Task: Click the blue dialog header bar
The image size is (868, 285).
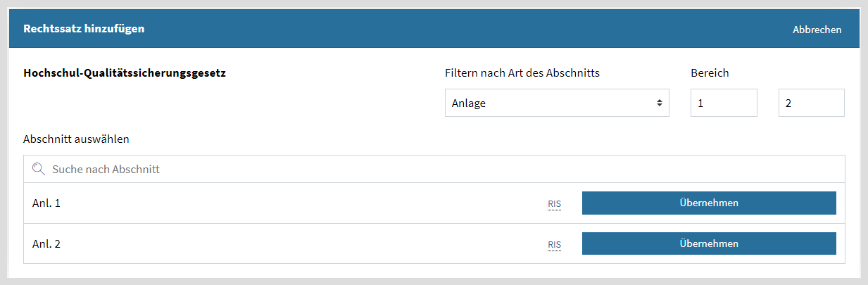Action: (x=434, y=29)
